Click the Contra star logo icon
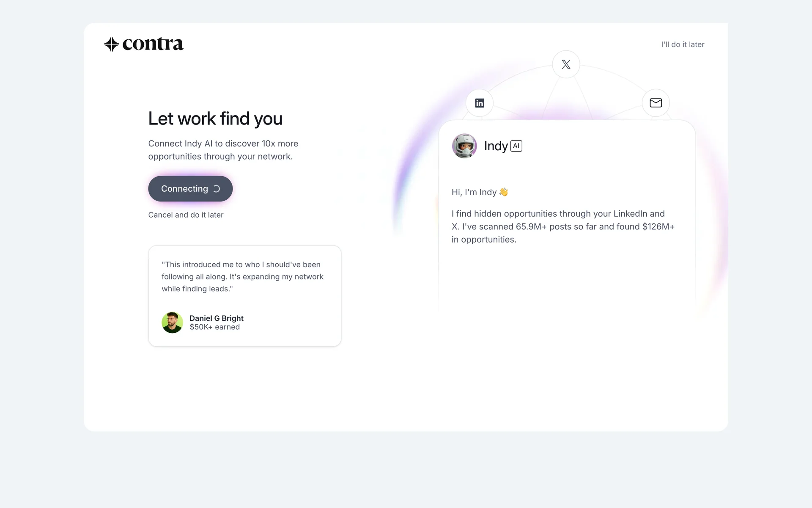812x508 pixels. point(111,44)
